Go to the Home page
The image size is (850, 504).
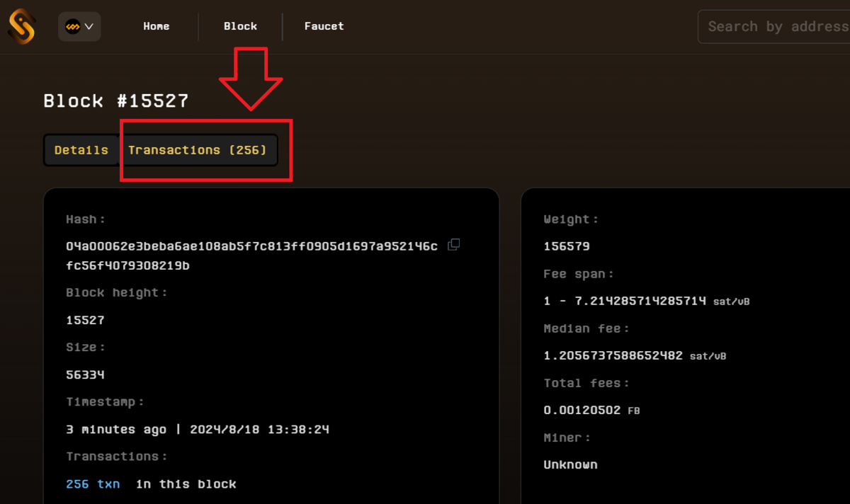157,26
